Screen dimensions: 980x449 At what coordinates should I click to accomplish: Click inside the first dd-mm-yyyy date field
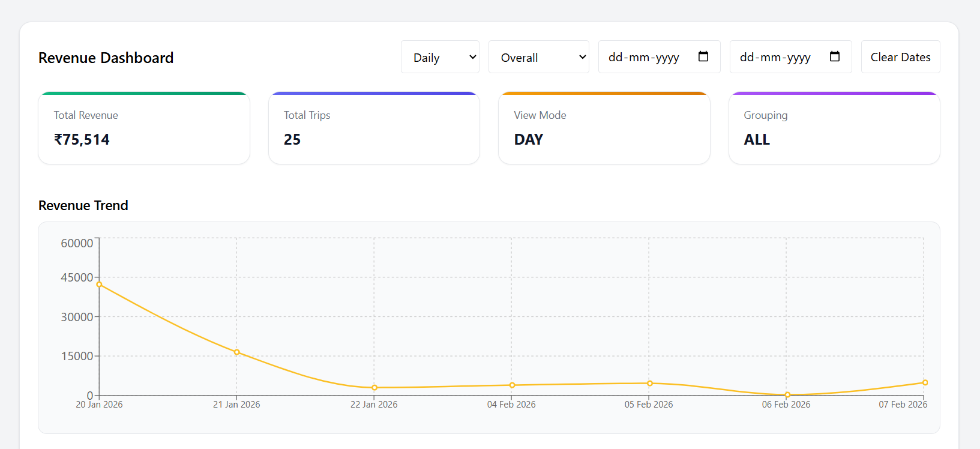point(643,56)
